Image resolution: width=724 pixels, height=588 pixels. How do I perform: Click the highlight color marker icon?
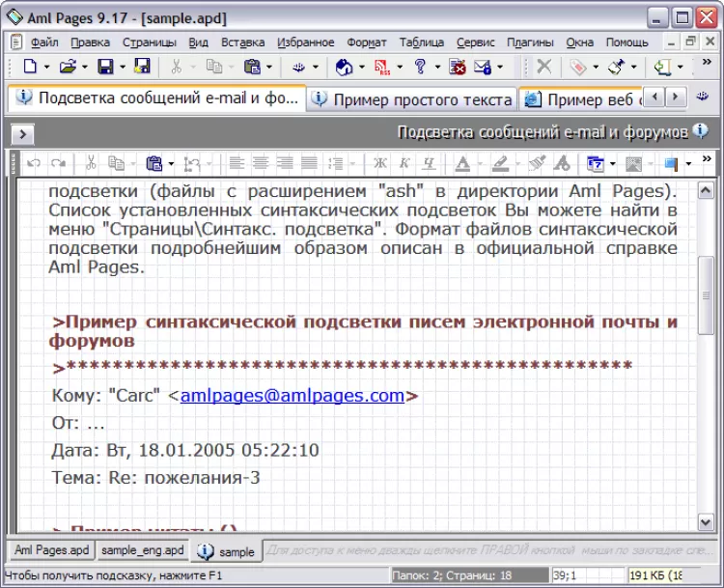click(x=500, y=163)
